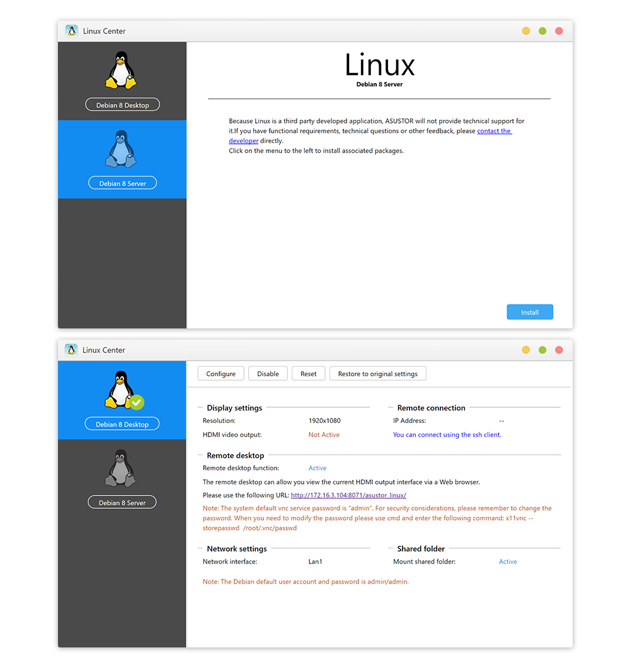Select Debian 8 Desktop label in the upper window sidebar
630x672 pixels.
coord(122,105)
